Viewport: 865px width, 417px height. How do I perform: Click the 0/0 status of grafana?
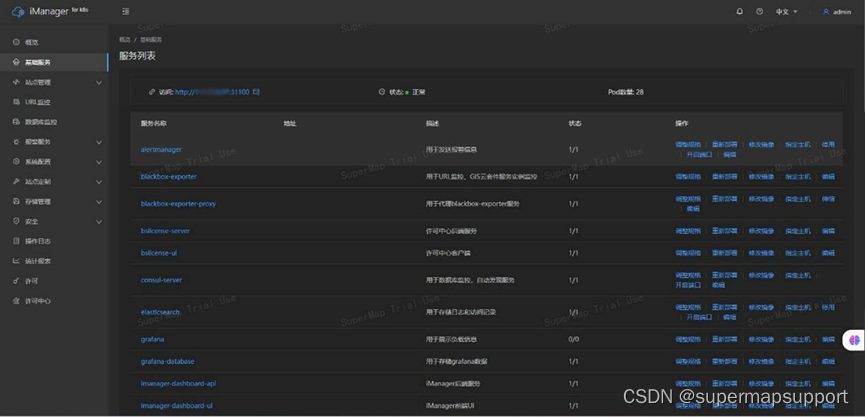574,339
